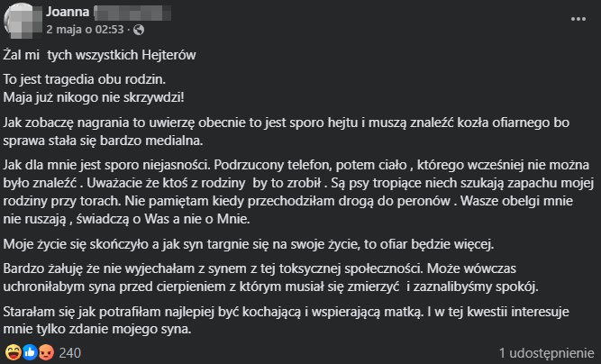
Task: Click the line Żal mi tych wszystkich Hejterów
Action: tap(100, 55)
